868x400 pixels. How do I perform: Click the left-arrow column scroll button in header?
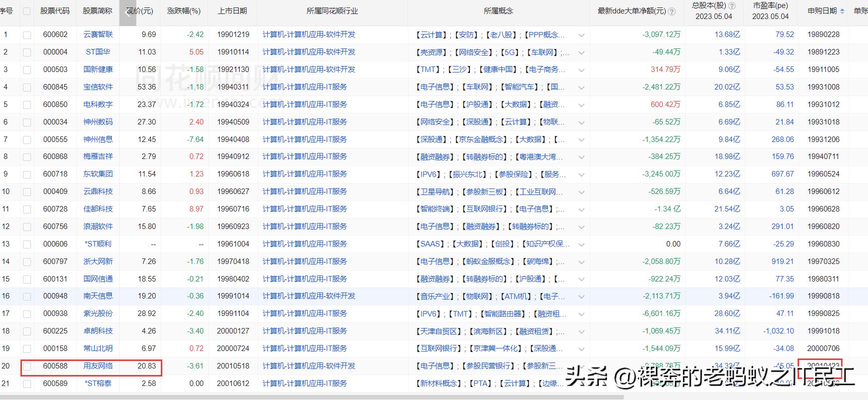pos(128,12)
